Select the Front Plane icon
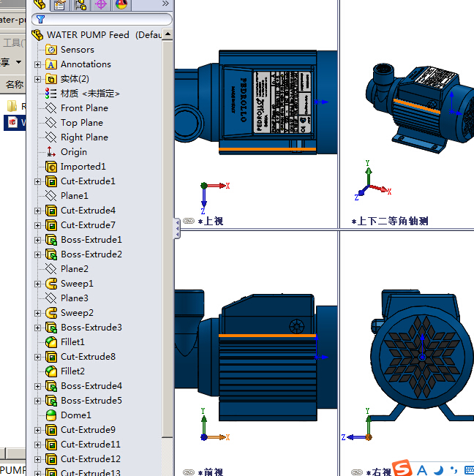Viewport: 474px width, 476px height. pos(50,108)
